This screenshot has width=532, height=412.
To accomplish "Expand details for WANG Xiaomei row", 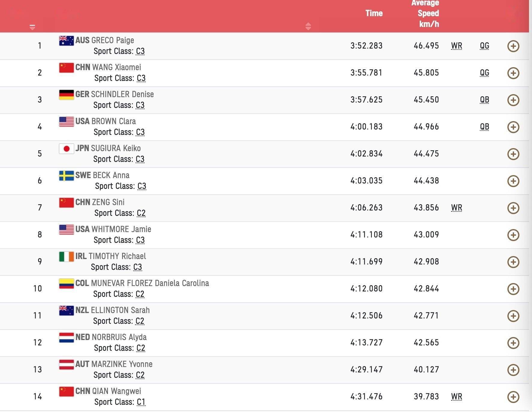I will (x=513, y=73).
